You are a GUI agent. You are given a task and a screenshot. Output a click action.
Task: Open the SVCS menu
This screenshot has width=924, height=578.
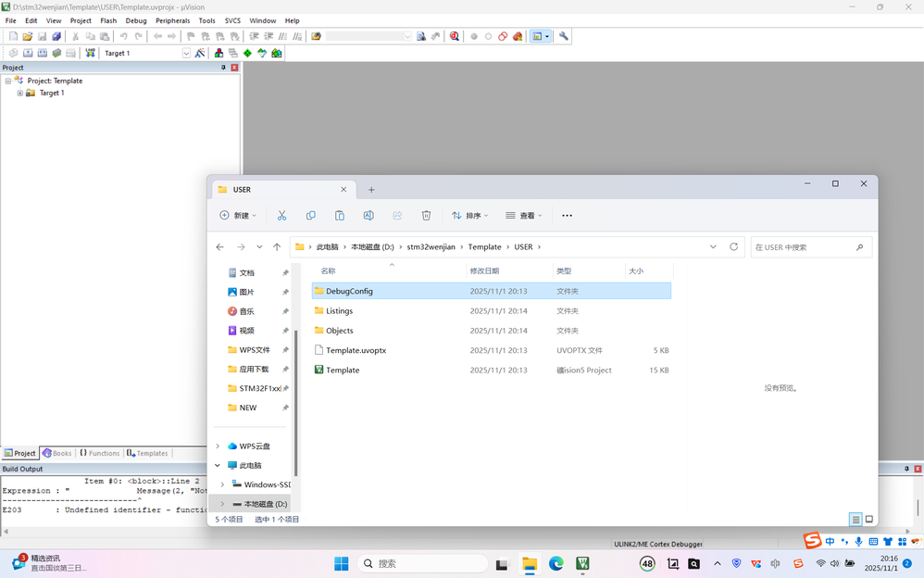232,20
